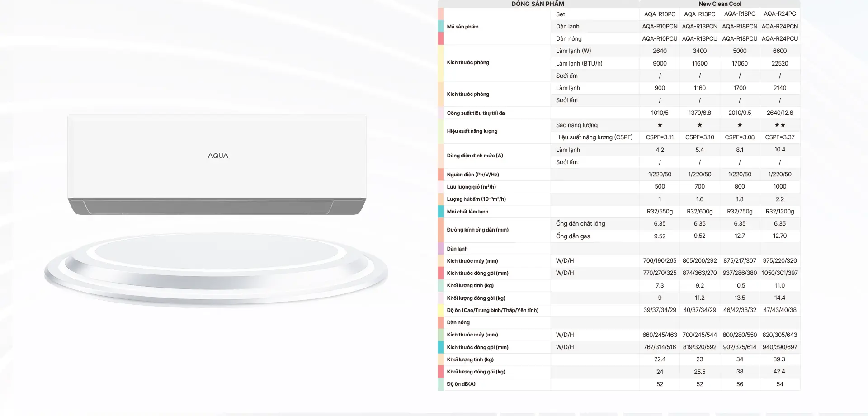Select the net weight value "10.5"
The width and height of the screenshot is (868, 416).
(x=740, y=285)
